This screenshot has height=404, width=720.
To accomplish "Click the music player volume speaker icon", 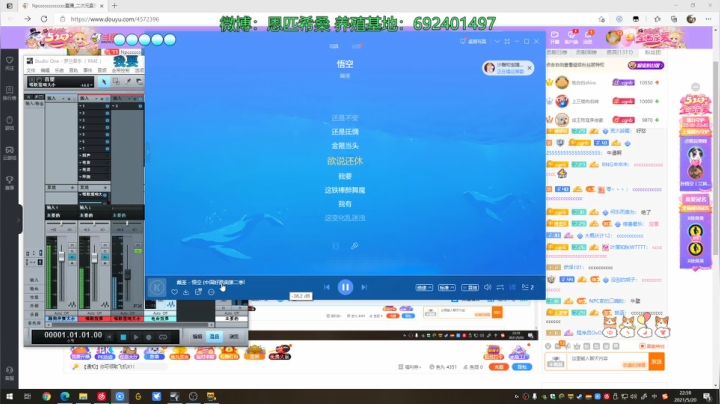I will [488, 287].
